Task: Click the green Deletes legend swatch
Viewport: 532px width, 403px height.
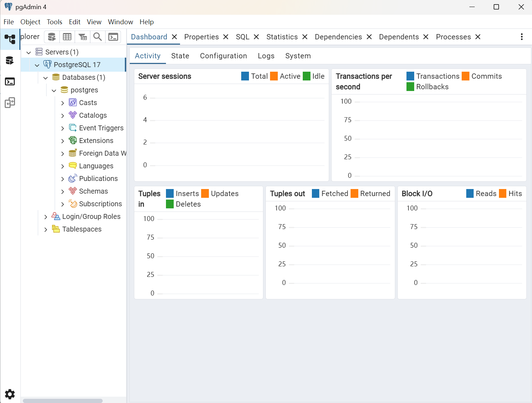Action: coord(170,204)
